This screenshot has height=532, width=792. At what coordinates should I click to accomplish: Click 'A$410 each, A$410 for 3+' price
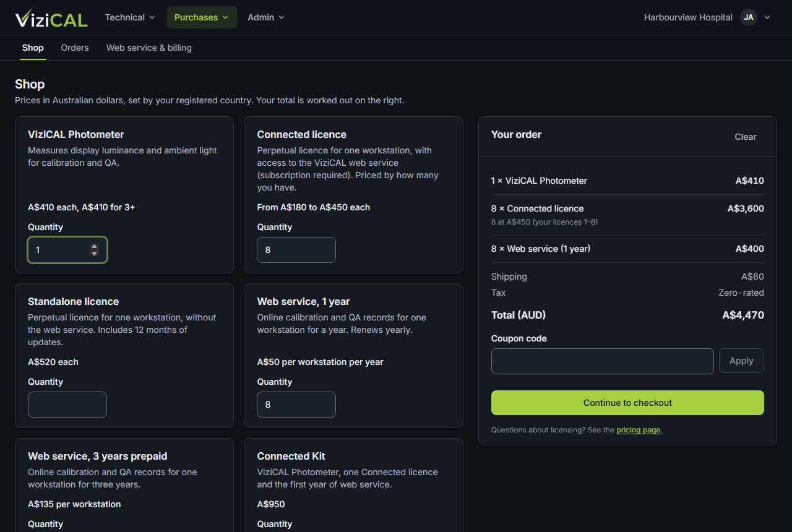point(82,207)
